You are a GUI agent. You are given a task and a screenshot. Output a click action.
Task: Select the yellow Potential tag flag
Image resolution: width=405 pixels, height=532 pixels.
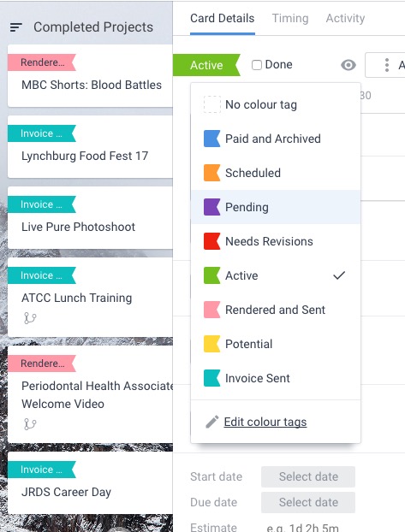click(x=212, y=344)
